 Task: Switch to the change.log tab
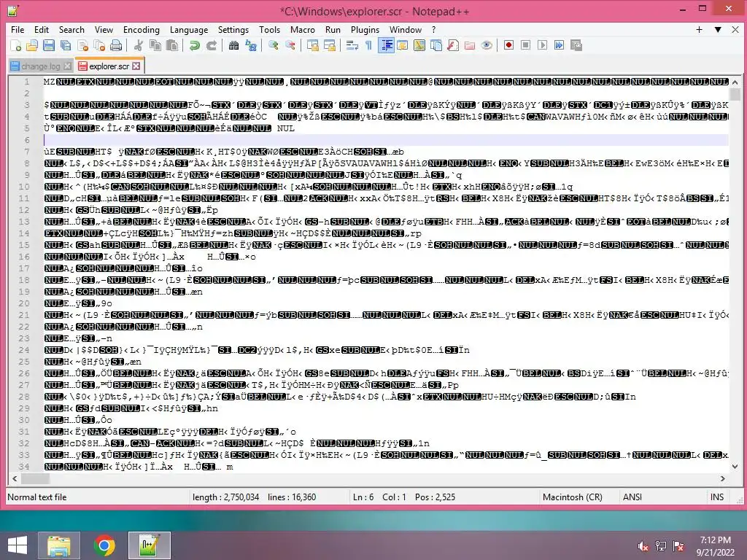[41, 66]
